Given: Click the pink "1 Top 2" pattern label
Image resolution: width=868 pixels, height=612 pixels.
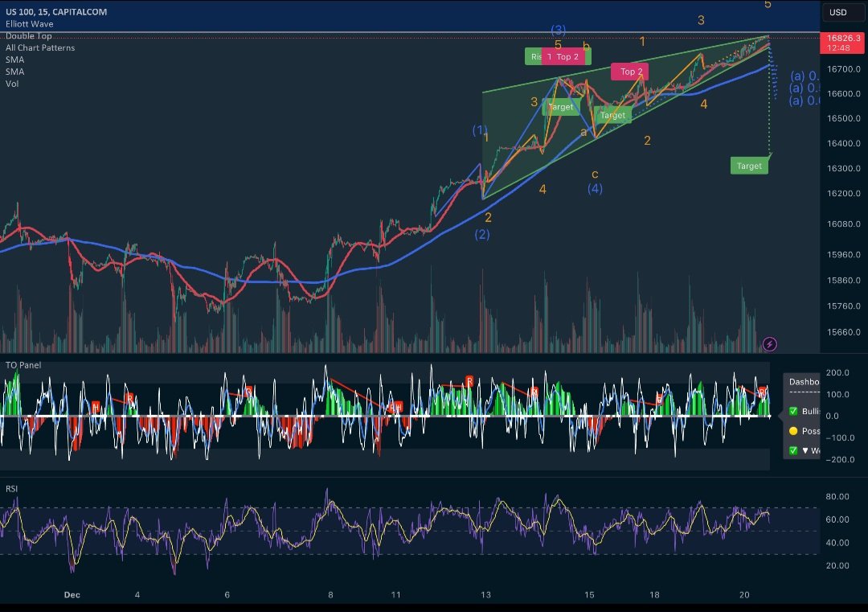Looking at the screenshot, I should pos(563,56).
